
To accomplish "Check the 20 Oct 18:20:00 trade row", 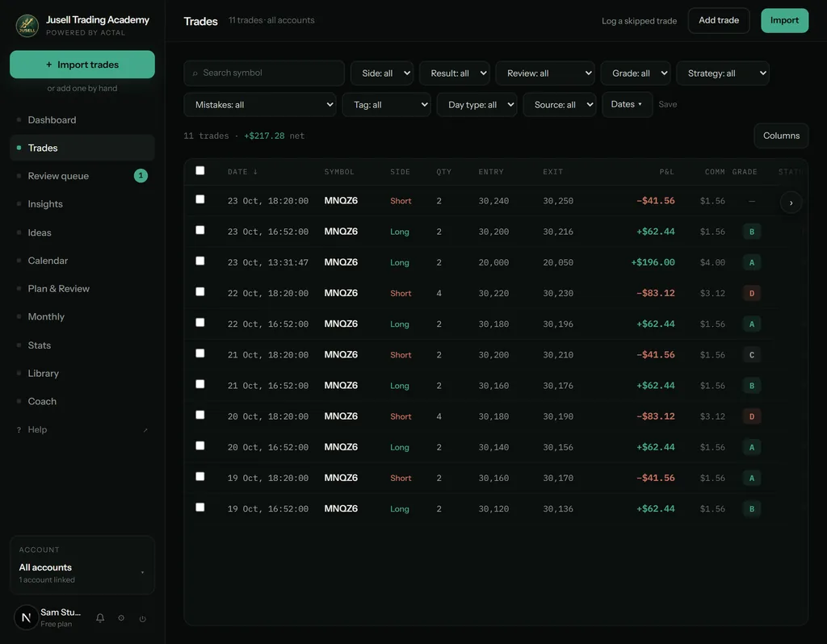I will (200, 415).
